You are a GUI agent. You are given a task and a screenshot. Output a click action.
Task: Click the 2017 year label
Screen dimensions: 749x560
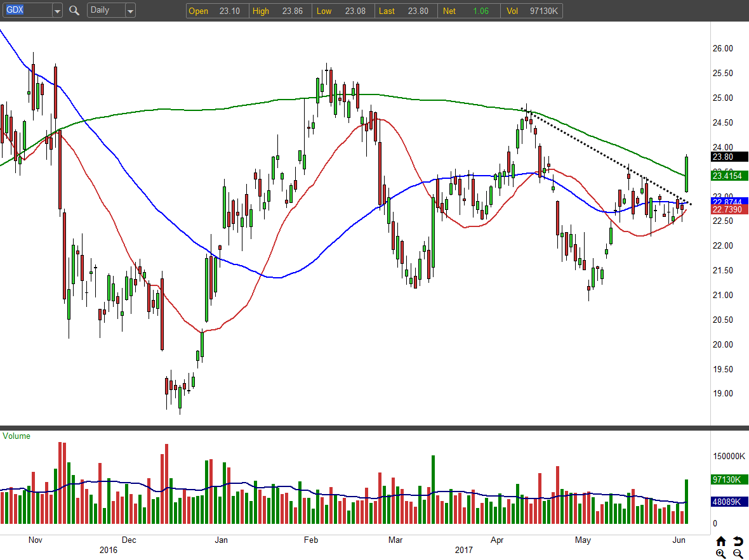pyautogui.click(x=464, y=550)
